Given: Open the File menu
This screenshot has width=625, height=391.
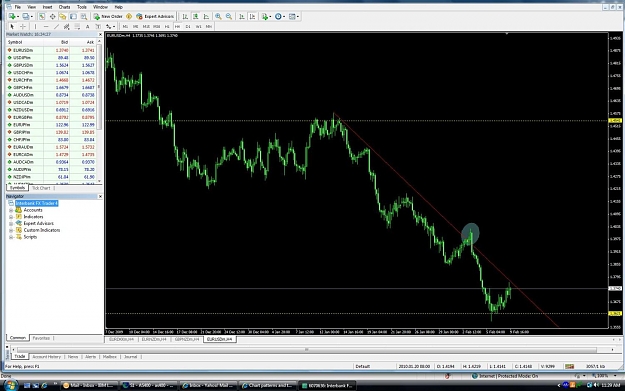Looking at the screenshot, I should point(18,7).
